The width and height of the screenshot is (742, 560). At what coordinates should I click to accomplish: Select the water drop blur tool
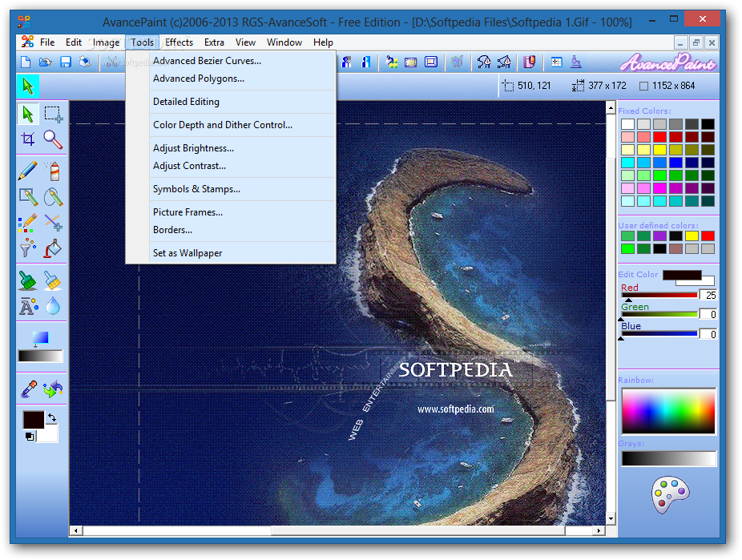tap(53, 306)
